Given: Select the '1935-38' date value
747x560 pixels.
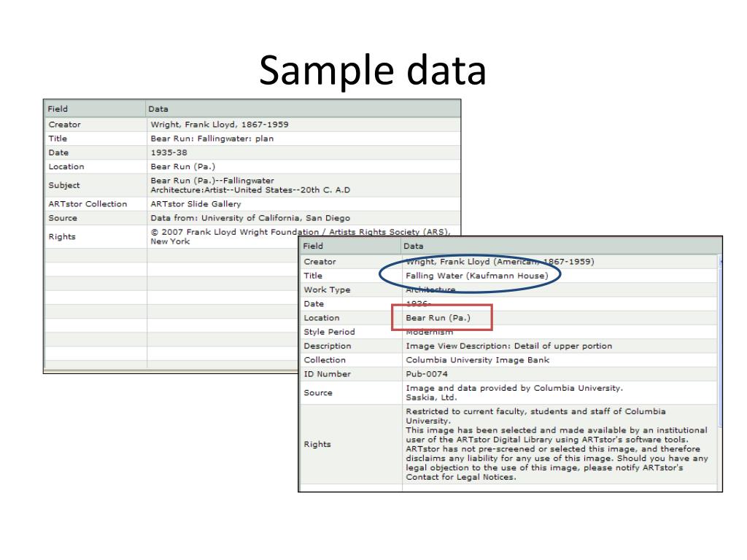Looking at the screenshot, I should click(x=169, y=152).
